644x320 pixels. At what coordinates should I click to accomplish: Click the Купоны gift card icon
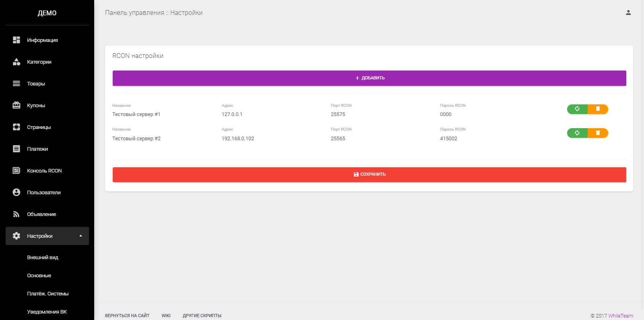[17, 105]
